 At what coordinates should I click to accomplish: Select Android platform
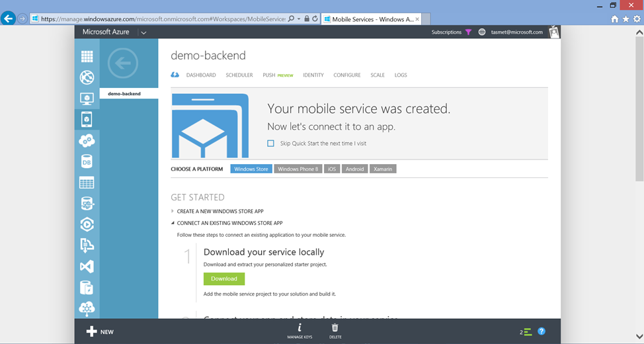pyautogui.click(x=355, y=169)
